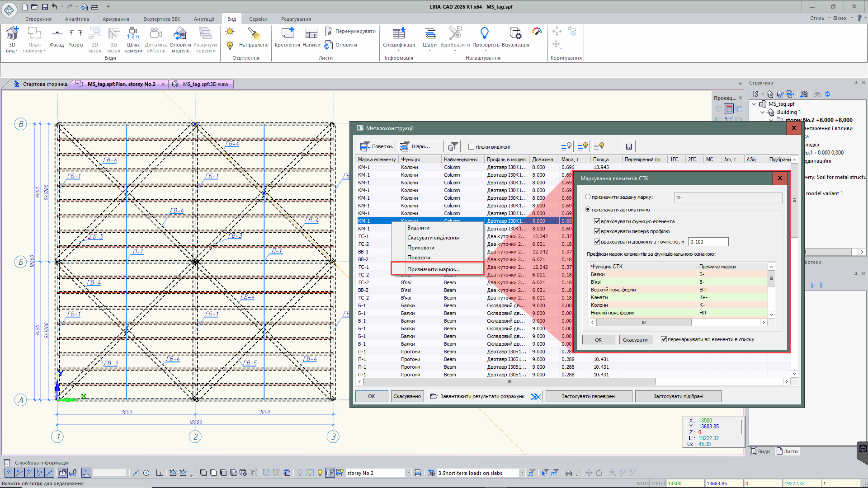Choose 'Призначити марки...' from context menu
This screenshot has width=868, height=488.
coord(433,269)
